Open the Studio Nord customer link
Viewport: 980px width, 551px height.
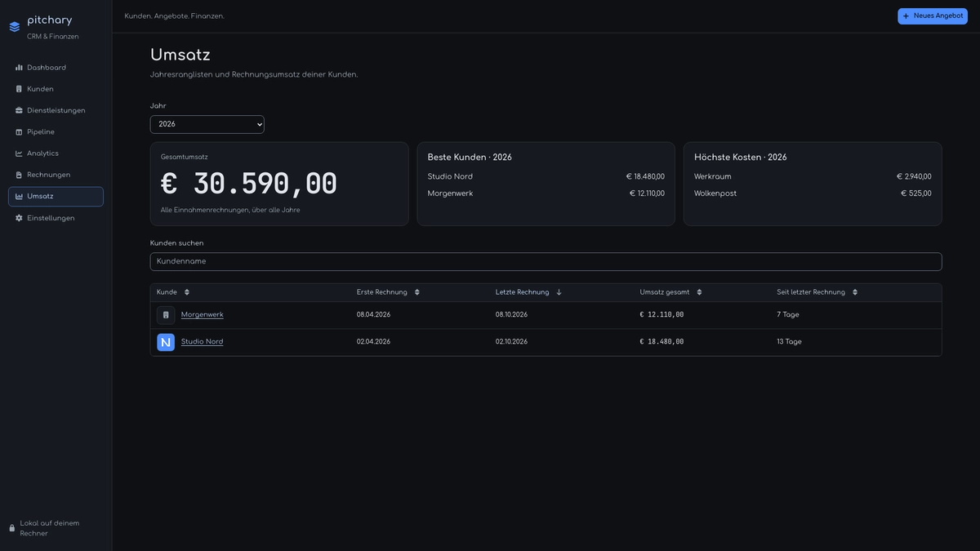[x=203, y=342]
